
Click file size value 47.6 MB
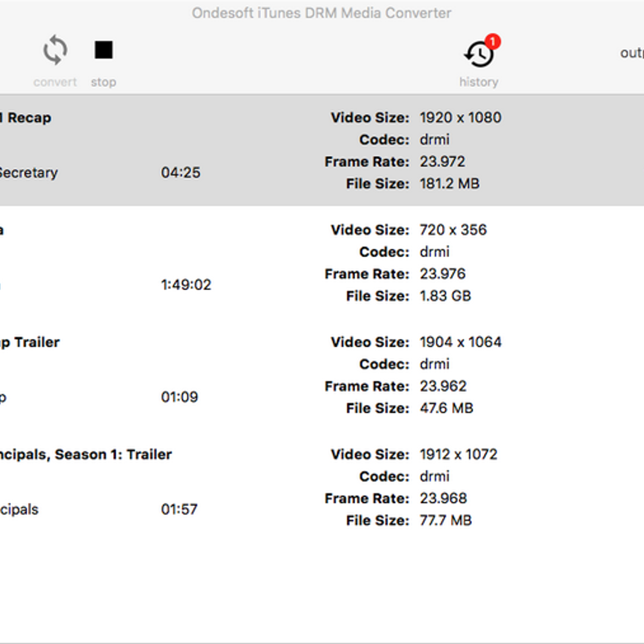click(x=446, y=409)
